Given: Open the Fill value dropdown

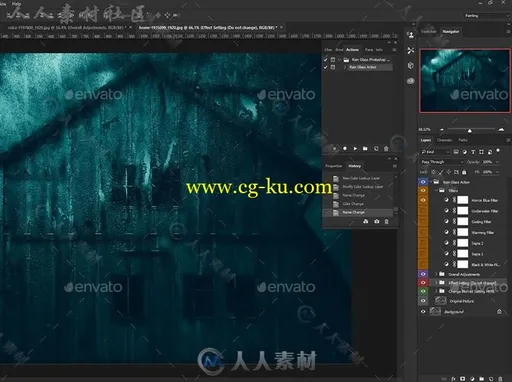Looking at the screenshot, I should tap(497, 172).
